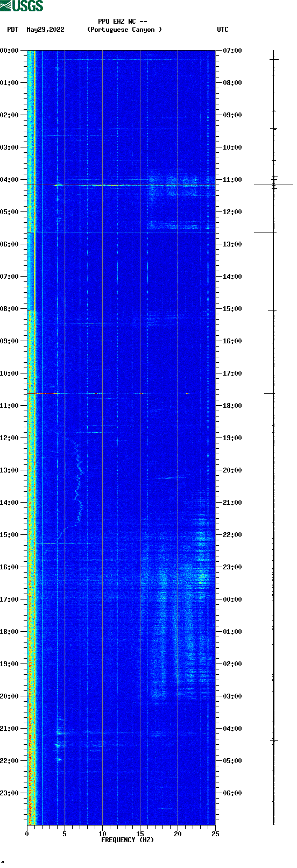Click the widest seismogram spike near 11:00 UTC
Image resolution: width=297 pixels, height=868 pixels.
(273, 185)
